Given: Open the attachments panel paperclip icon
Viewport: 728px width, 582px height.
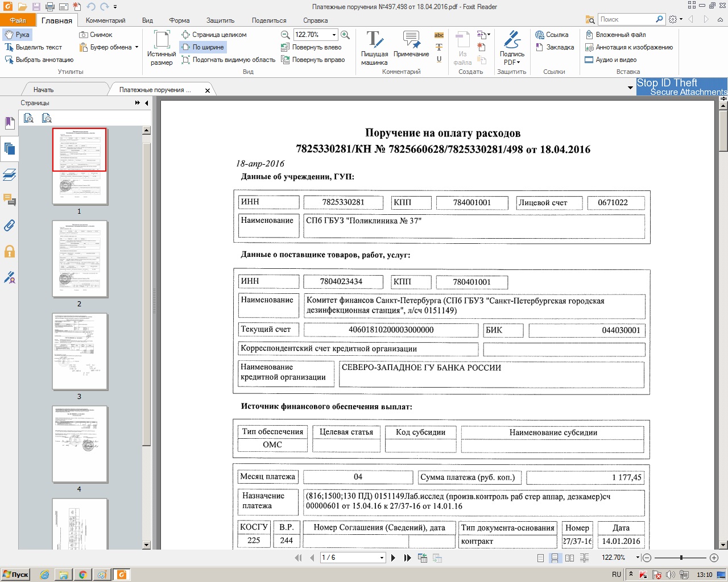Looking at the screenshot, I should tap(9, 226).
